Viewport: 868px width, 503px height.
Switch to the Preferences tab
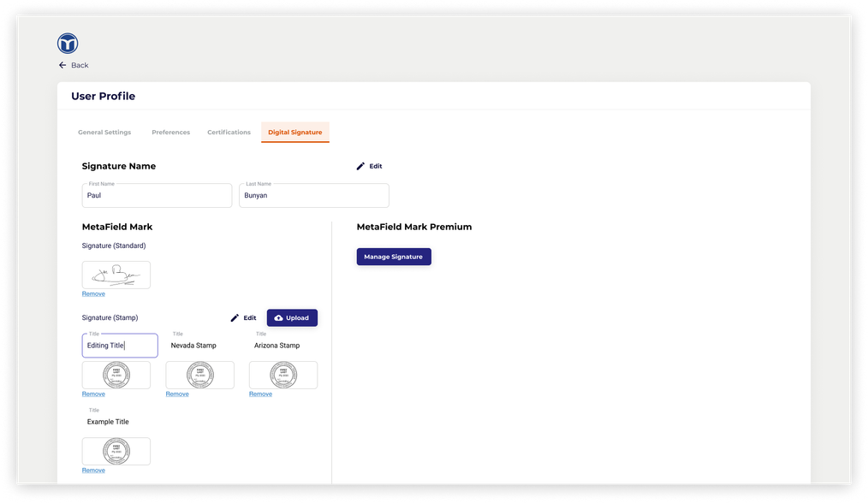click(x=170, y=133)
